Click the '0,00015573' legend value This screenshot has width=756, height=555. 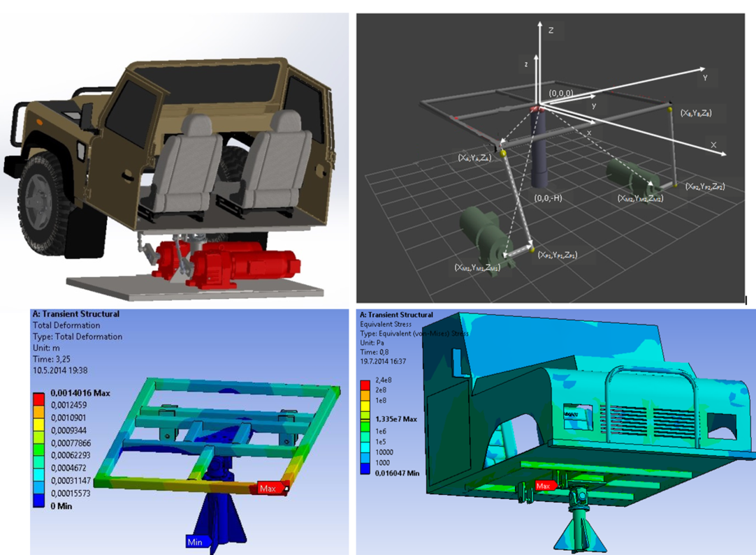[71, 494]
